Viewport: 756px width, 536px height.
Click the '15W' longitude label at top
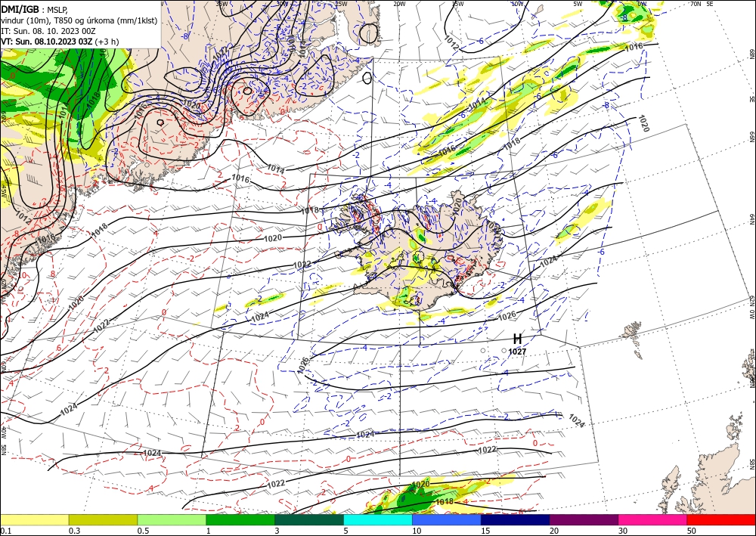click(457, 4)
